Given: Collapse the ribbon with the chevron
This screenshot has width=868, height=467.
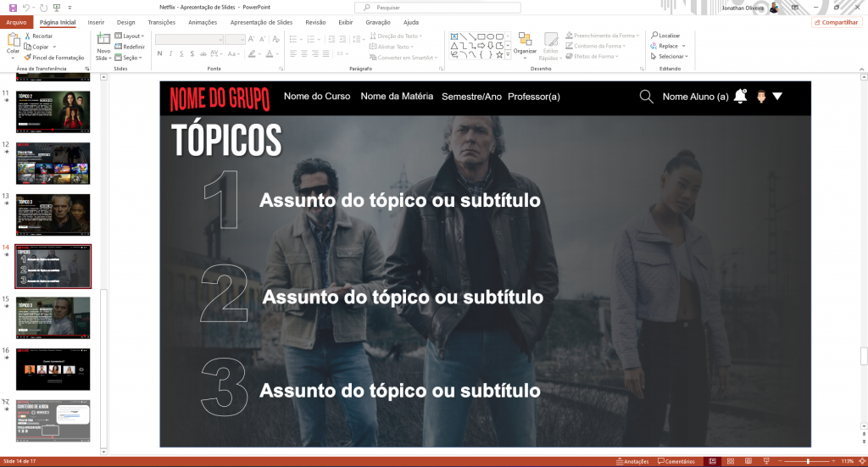Looking at the screenshot, I should [862, 69].
